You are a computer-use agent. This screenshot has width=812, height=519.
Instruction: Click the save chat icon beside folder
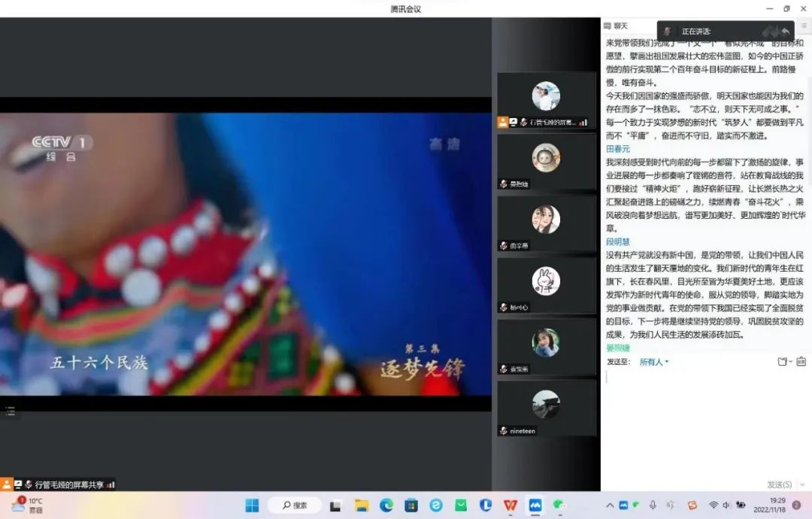coord(801,362)
